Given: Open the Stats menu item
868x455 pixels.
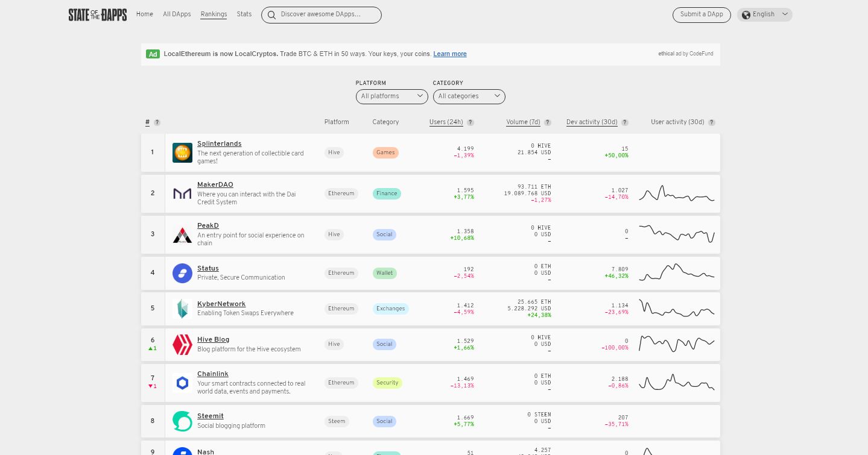Looking at the screenshot, I should (244, 14).
